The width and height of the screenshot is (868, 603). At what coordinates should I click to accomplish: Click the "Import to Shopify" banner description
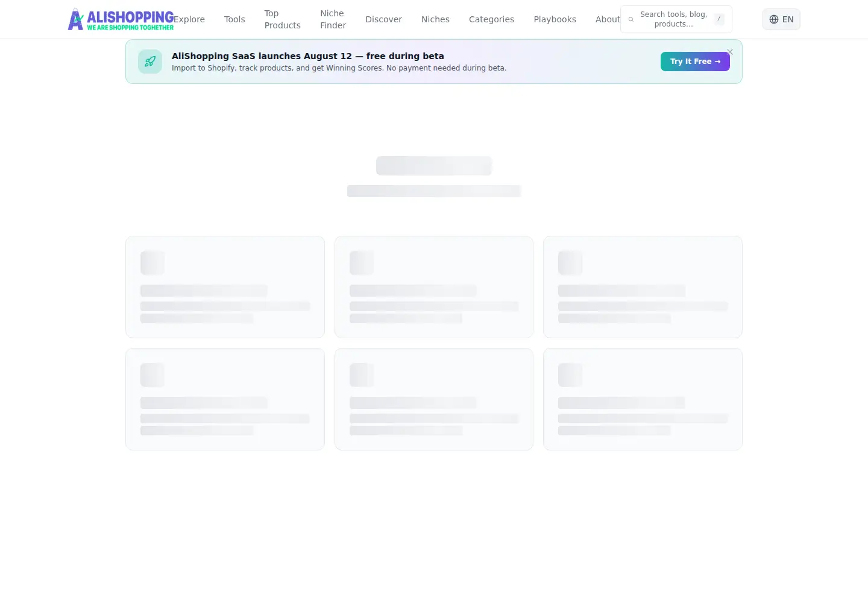tap(339, 68)
